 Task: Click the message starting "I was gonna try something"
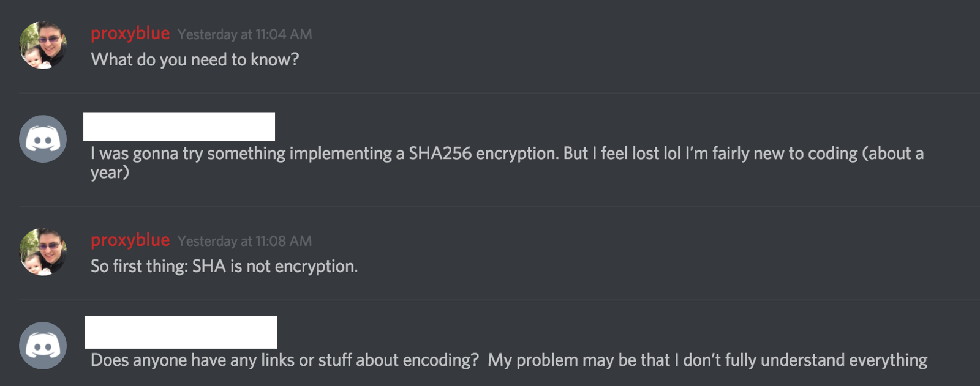pyautogui.click(x=306, y=154)
